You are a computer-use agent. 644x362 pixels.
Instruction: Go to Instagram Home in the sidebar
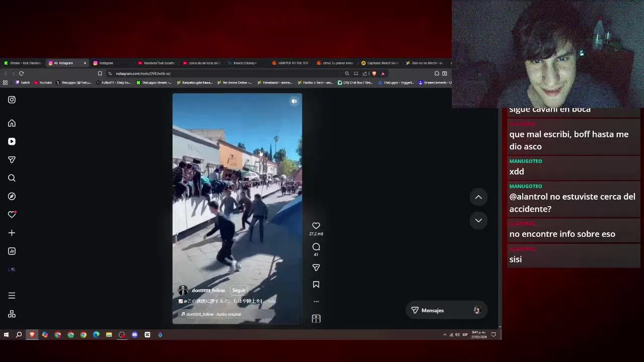pyautogui.click(x=12, y=123)
